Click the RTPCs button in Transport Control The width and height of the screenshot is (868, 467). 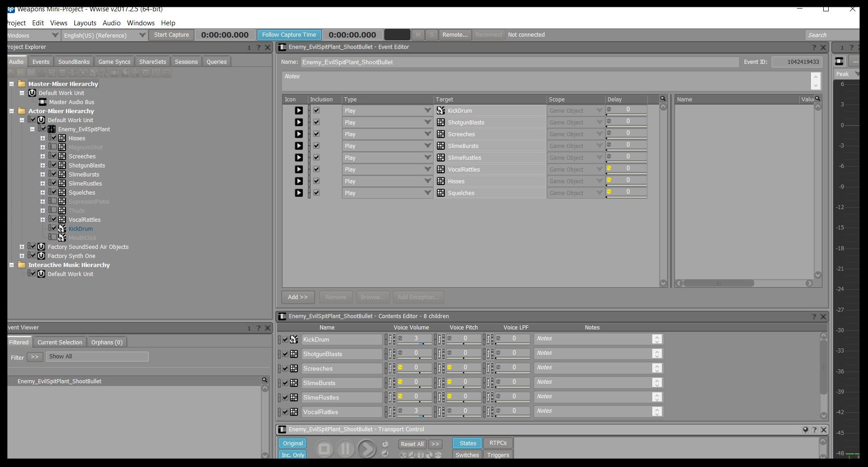[498, 443]
